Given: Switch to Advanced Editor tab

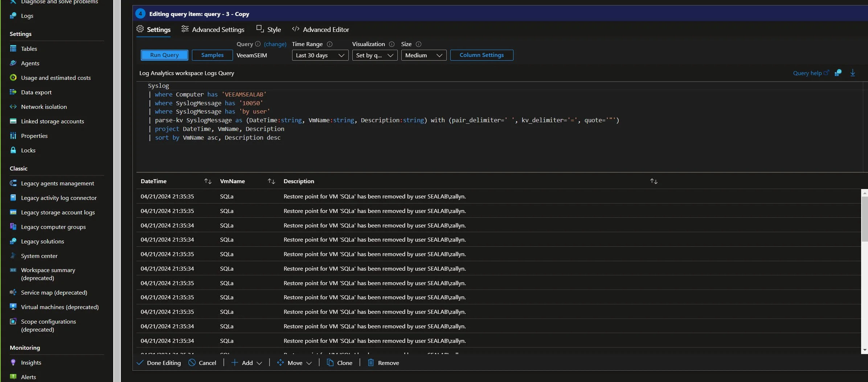Looking at the screenshot, I should (x=320, y=29).
